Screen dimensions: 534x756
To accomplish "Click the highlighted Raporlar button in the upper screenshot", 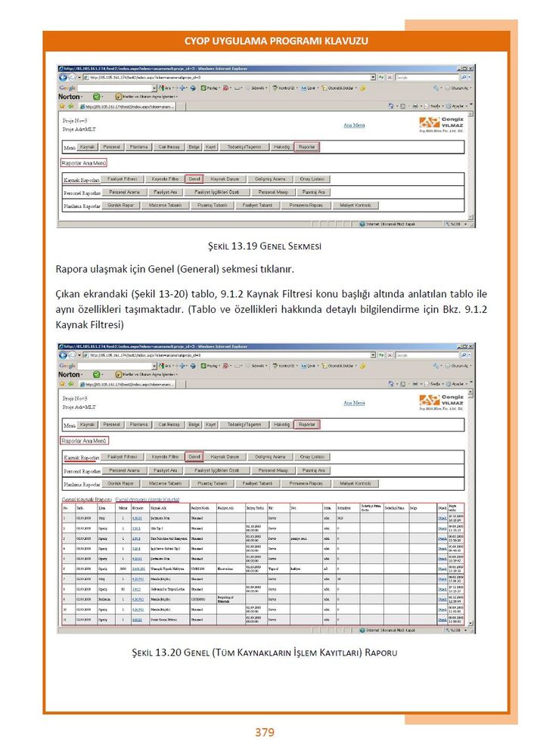I will click(307, 147).
